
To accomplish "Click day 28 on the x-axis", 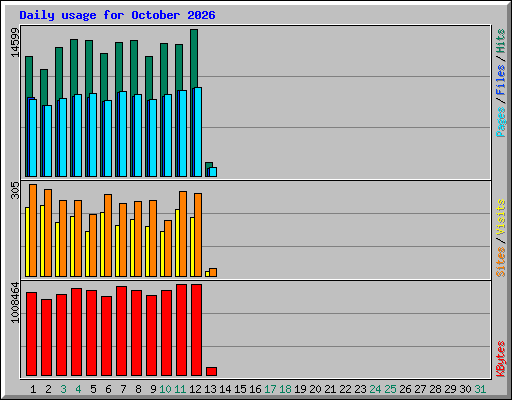I will click(435, 389).
